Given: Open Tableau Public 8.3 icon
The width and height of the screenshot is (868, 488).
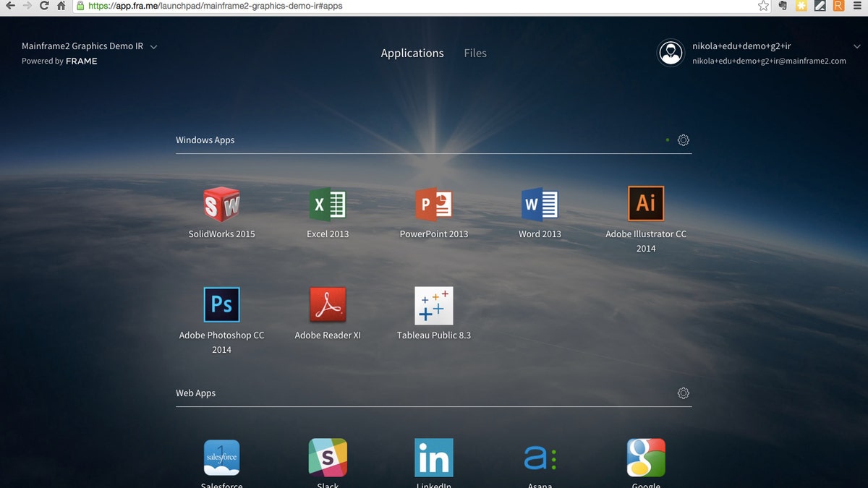Looking at the screenshot, I should [x=434, y=306].
